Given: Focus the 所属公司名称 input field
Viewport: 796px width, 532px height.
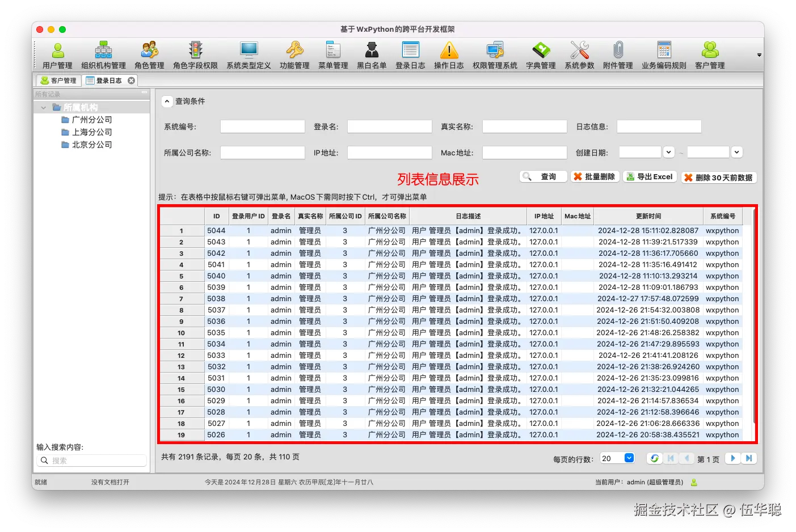Looking at the screenshot, I should click(262, 153).
